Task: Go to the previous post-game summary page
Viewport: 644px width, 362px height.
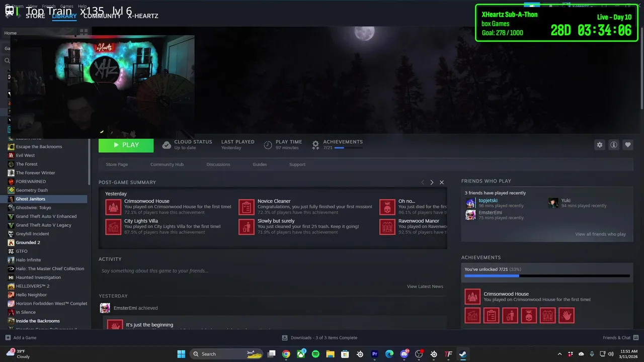Action: 423,183
